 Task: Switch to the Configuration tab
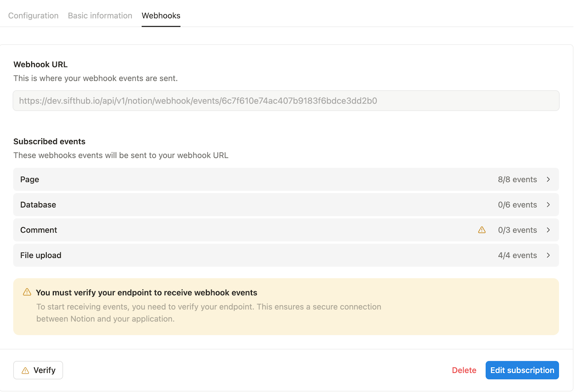33,16
